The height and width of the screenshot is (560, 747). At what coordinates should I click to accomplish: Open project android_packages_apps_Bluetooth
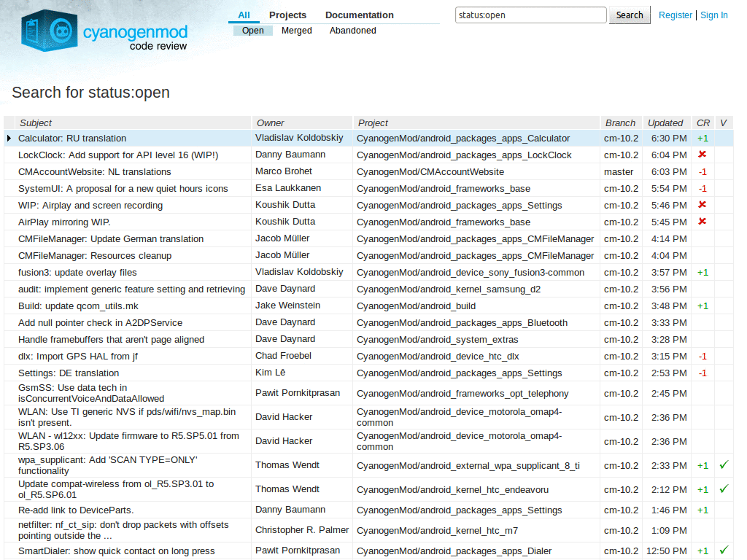tap(462, 323)
